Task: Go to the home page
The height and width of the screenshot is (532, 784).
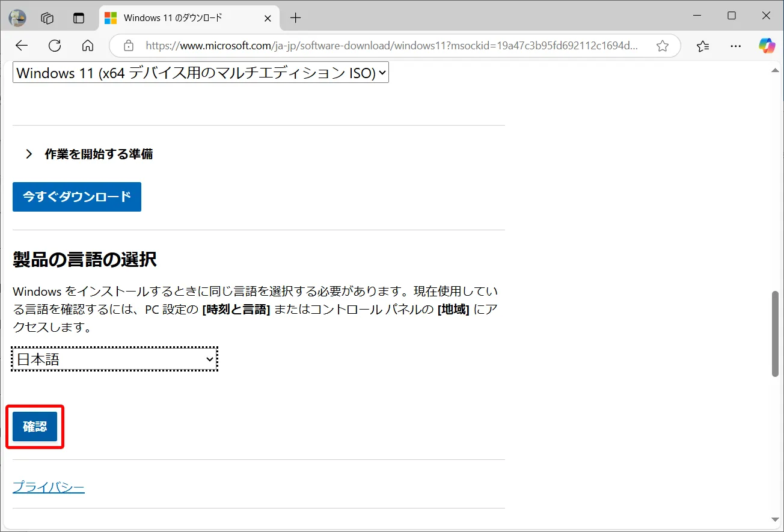Action: pos(88,46)
